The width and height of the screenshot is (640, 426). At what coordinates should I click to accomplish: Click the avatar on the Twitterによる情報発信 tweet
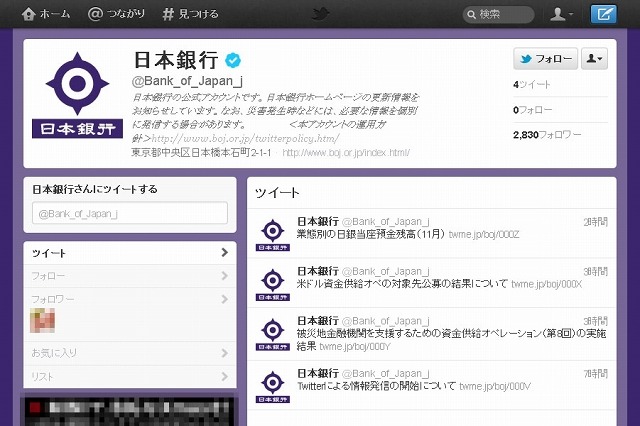click(273, 386)
